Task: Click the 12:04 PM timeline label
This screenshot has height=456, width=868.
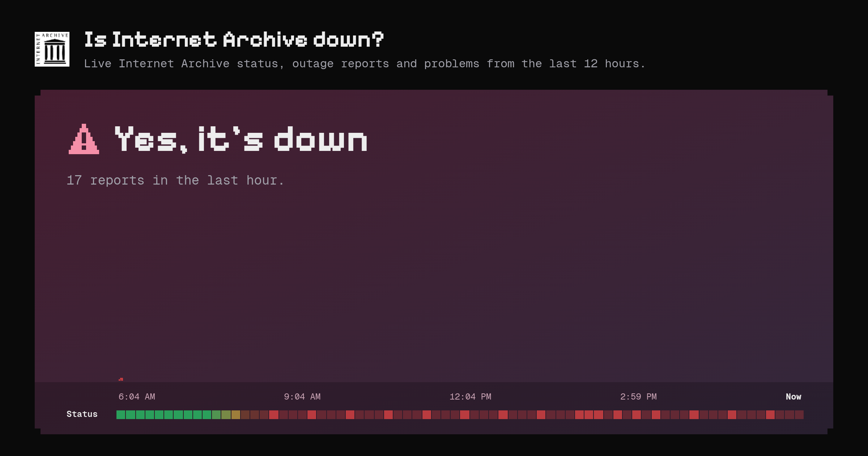Action: click(470, 397)
